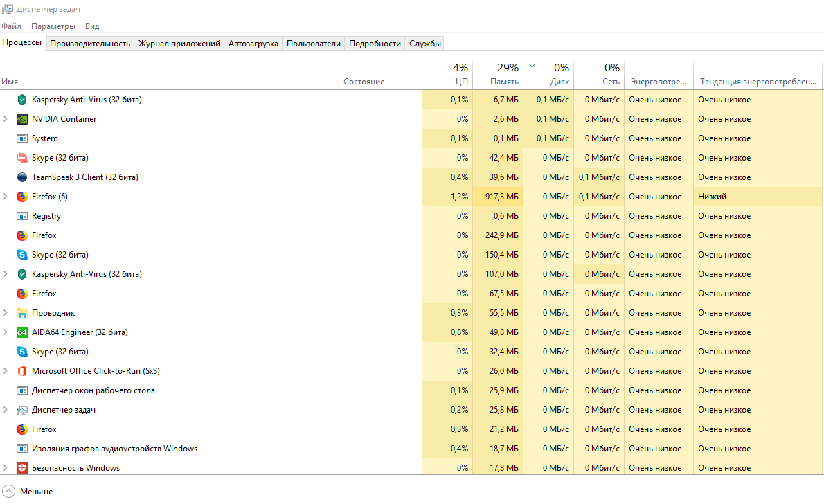Click the Firefox (6) process icon
This screenshot has width=824, height=504.
pos(21,197)
